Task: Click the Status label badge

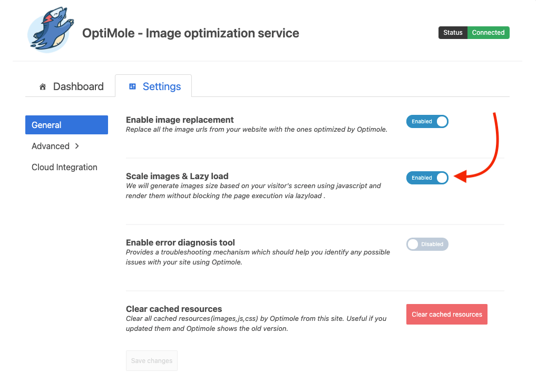Action: click(x=453, y=33)
